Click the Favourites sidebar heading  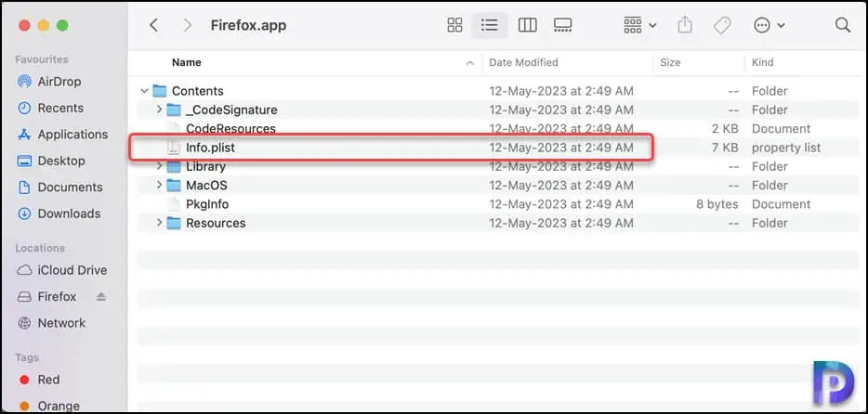[x=42, y=59]
